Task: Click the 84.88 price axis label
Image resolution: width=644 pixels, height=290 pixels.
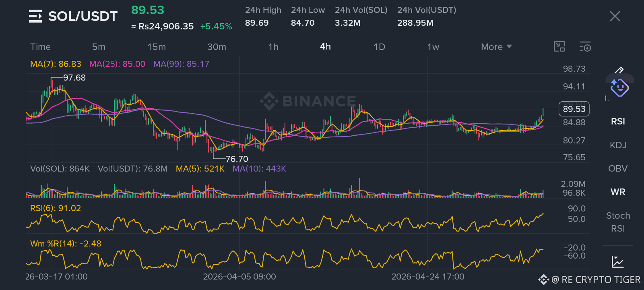Action: coord(574,122)
